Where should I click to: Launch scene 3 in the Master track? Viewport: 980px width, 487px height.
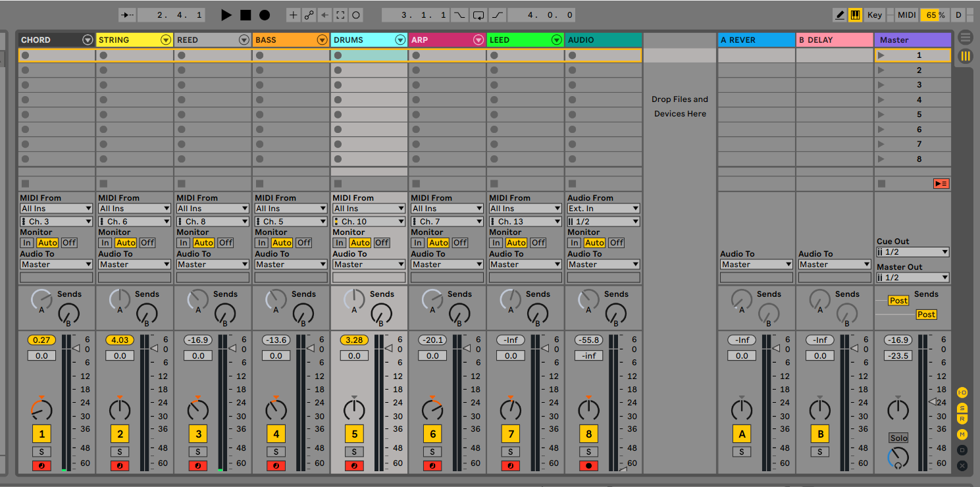881,85
